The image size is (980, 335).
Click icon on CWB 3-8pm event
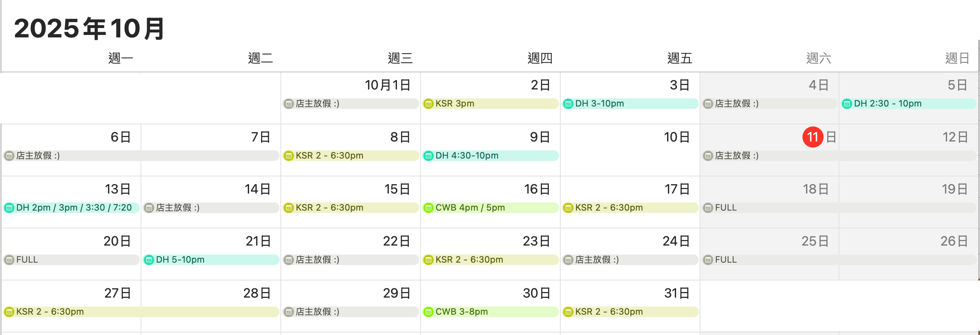tap(428, 312)
